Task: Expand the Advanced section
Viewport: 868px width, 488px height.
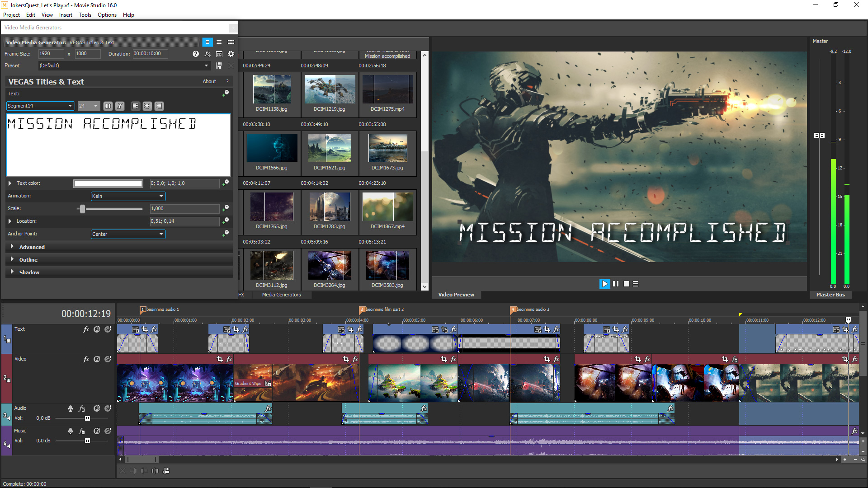Action: [x=32, y=247]
